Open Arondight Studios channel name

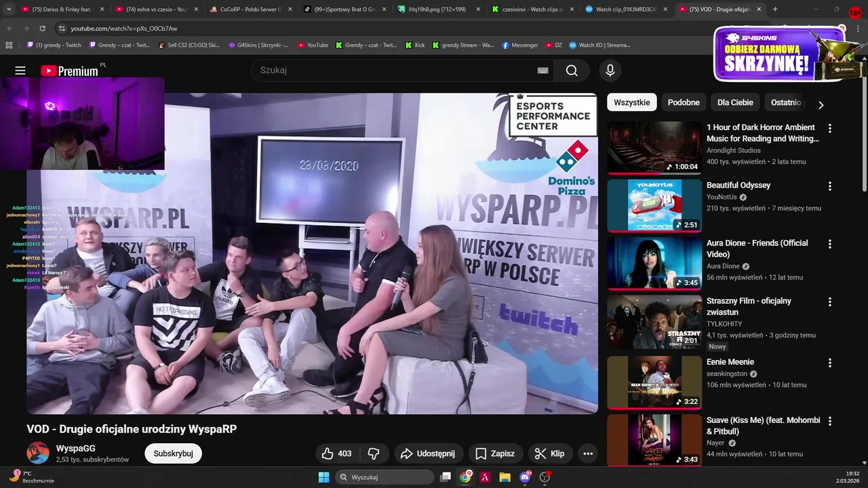[x=734, y=150]
